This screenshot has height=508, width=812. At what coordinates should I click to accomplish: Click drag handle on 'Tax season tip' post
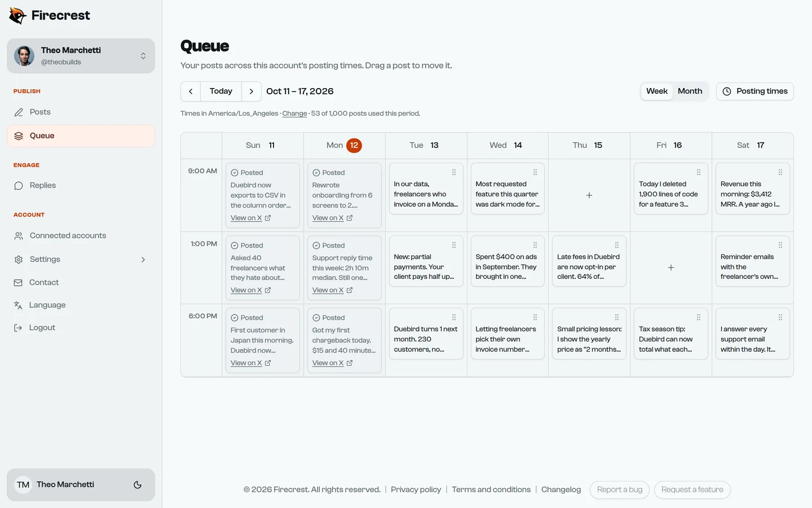(x=699, y=317)
